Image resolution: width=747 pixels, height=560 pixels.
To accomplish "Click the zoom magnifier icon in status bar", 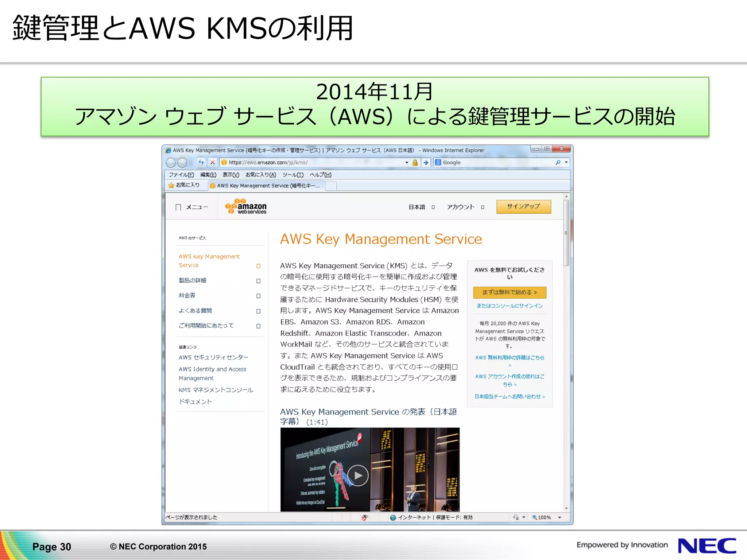I will [x=534, y=517].
